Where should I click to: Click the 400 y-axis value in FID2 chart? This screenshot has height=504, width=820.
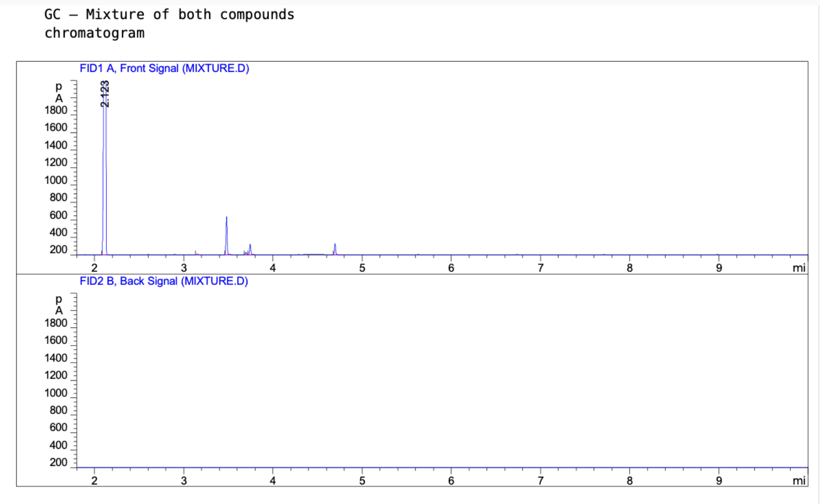coord(58,445)
